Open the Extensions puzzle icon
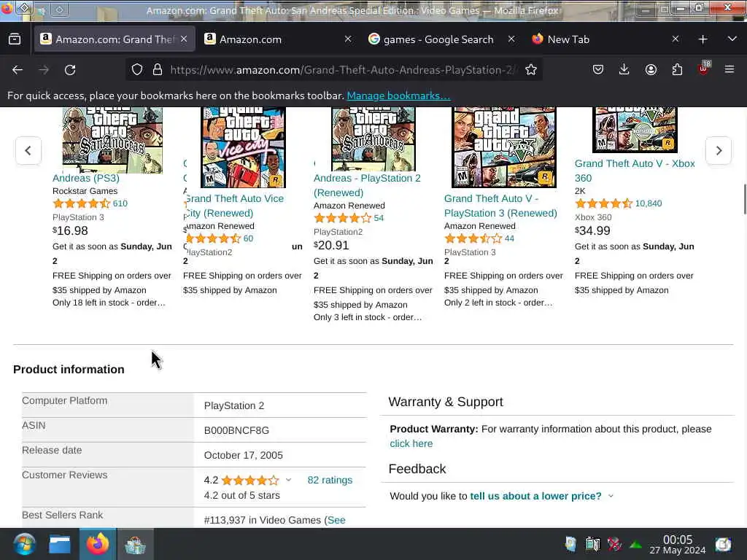Viewport: 747px width, 560px height. [x=677, y=70]
